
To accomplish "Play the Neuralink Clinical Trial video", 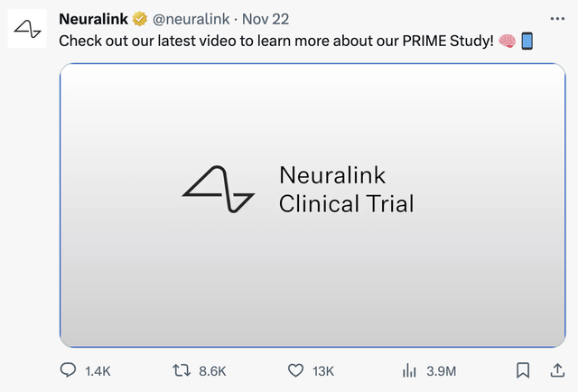I will point(312,206).
